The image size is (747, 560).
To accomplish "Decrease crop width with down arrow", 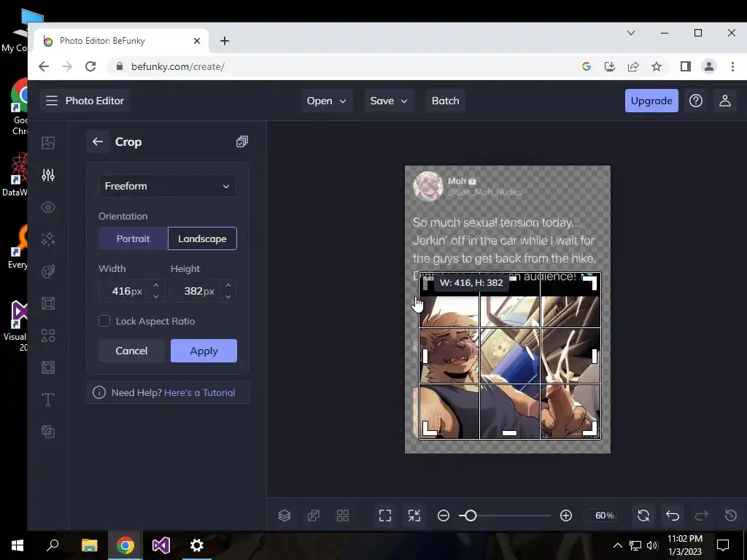I will (156, 296).
